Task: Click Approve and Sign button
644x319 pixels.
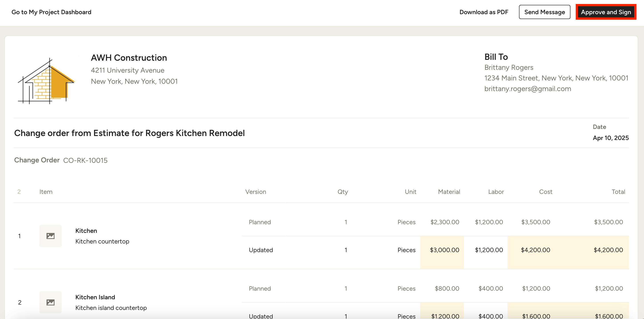Action: [x=606, y=12]
